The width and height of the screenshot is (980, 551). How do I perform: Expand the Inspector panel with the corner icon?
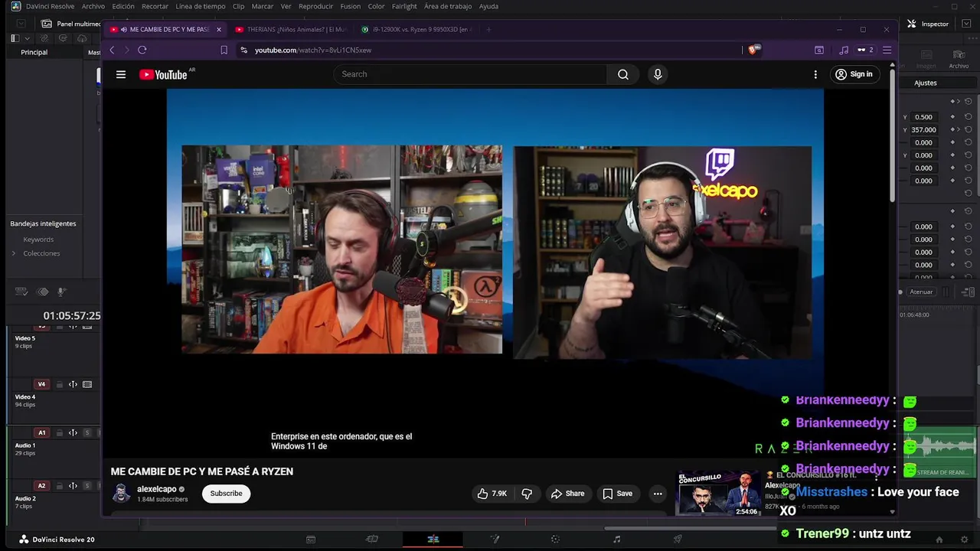(967, 24)
